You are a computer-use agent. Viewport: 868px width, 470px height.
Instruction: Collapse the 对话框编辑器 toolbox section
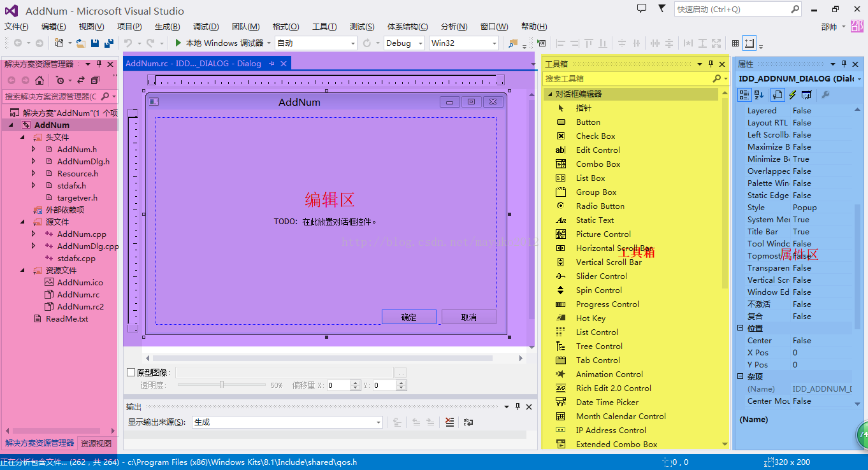[549, 94]
